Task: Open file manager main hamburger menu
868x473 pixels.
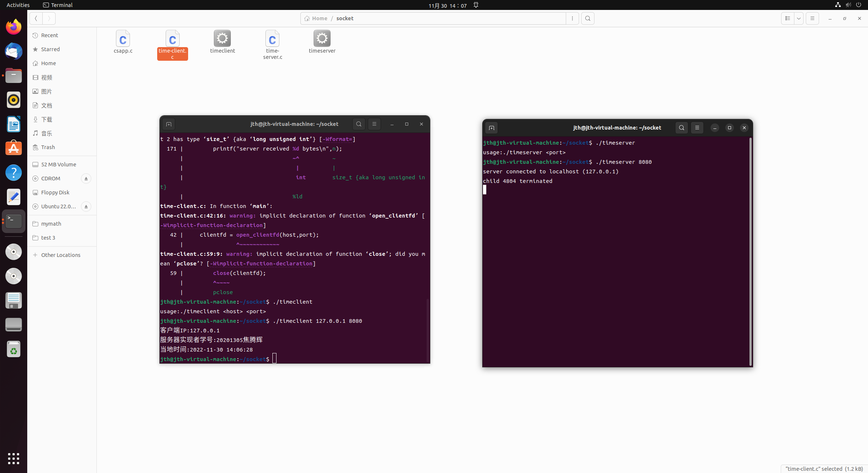Action: (812, 18)
